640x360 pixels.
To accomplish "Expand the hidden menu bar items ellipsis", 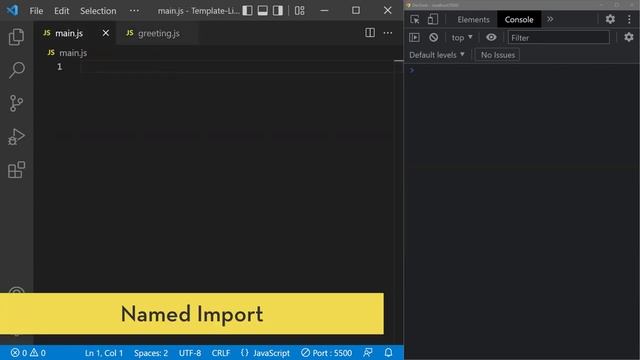I will pos(134,11).
